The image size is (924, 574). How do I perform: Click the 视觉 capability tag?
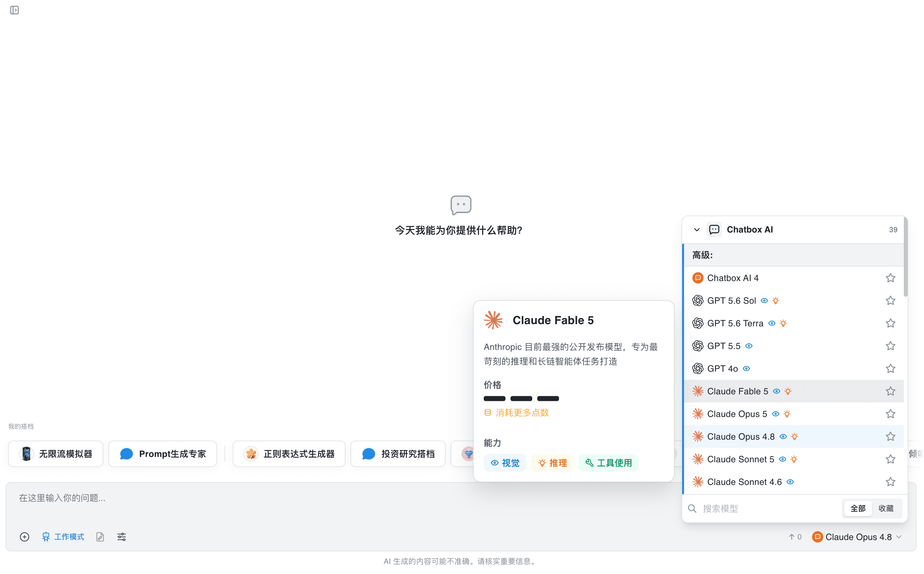point(505,463)
